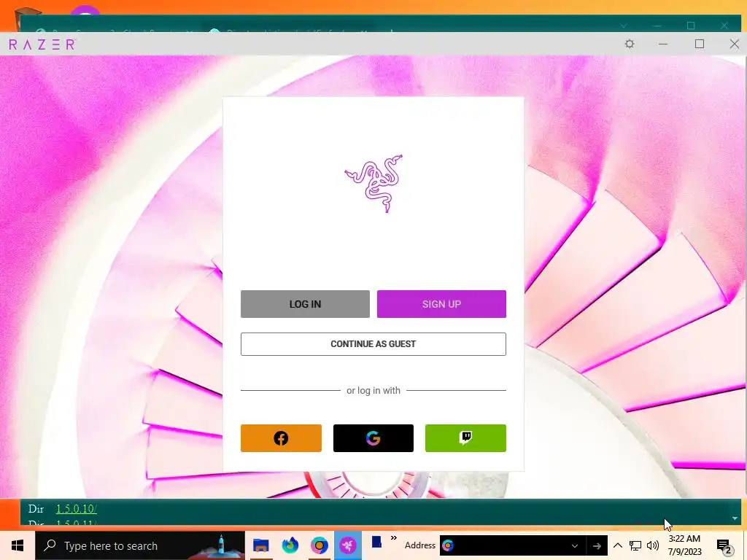This screenshot has width=747, height=560.
Task: Close the Razer window
Action: coord(734,44)
